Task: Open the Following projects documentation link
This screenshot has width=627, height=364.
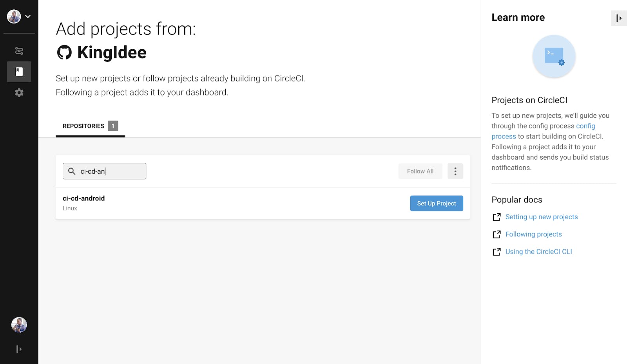Action: tap(533, 234)
